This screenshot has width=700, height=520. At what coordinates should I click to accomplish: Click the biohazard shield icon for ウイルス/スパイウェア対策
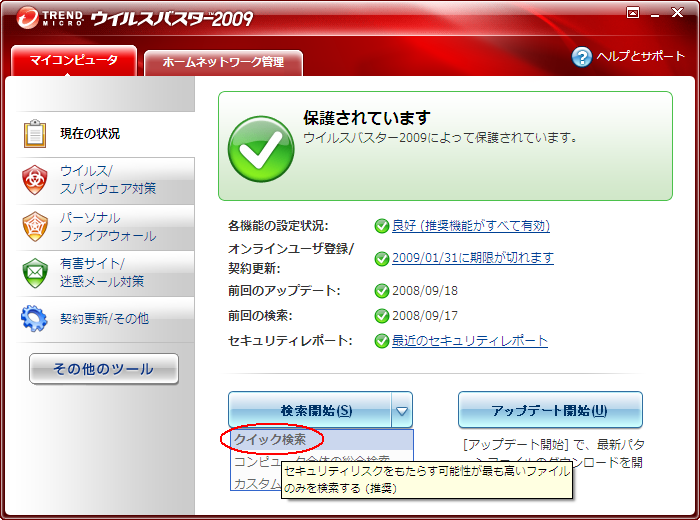click(x=35, y=180)
